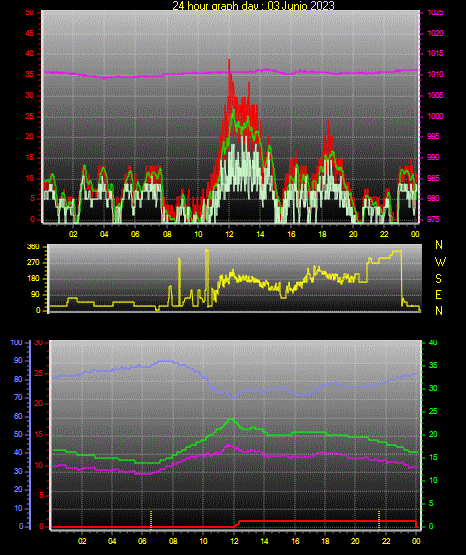Click the red 25 axis label, bottom graph
The width and height of the screenshot is (466, 555).
(x=39, y=373)
